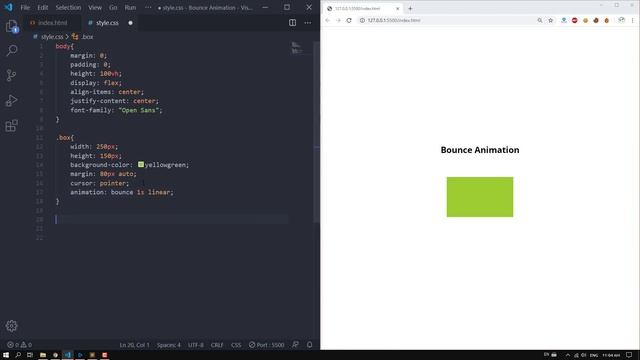Open Task View on the taskbar
The height and width of the screenshot is (360, 640).
[x=30, y=355]
